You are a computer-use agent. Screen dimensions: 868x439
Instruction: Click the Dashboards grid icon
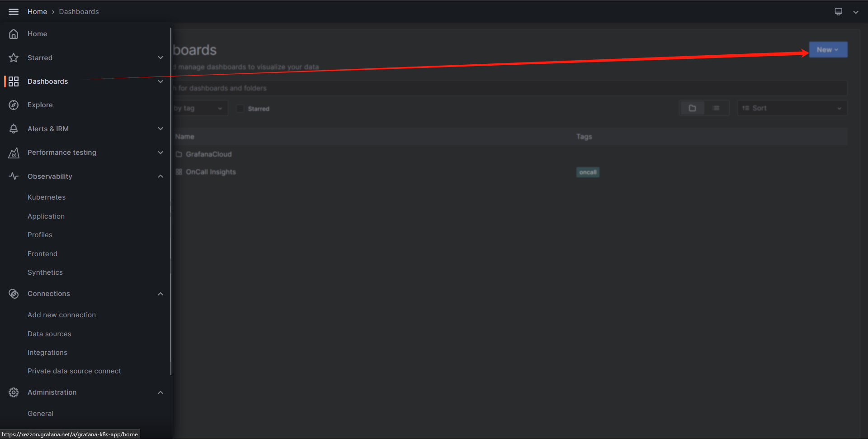[x=14, y=81]
